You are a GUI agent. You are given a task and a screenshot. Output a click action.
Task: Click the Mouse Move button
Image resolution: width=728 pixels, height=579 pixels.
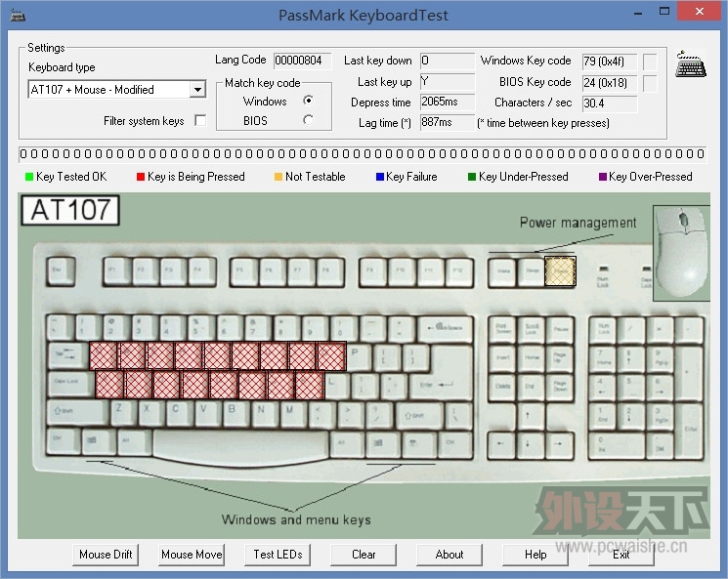tap(192, 555)
